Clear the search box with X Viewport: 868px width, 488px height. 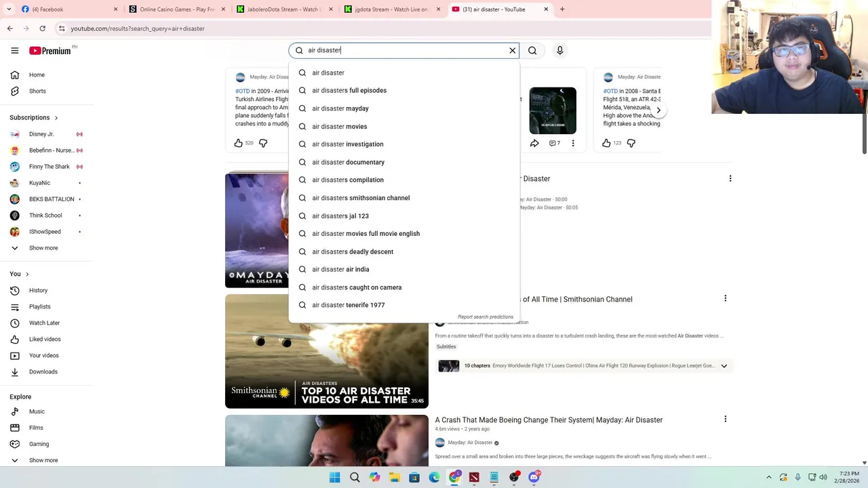(x=513, y=50)
